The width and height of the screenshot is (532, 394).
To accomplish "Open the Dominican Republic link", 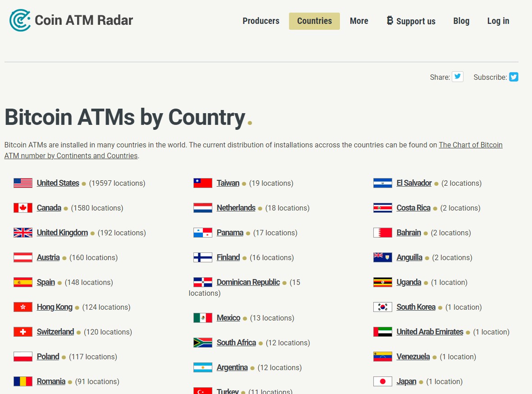I will [248, 282].
